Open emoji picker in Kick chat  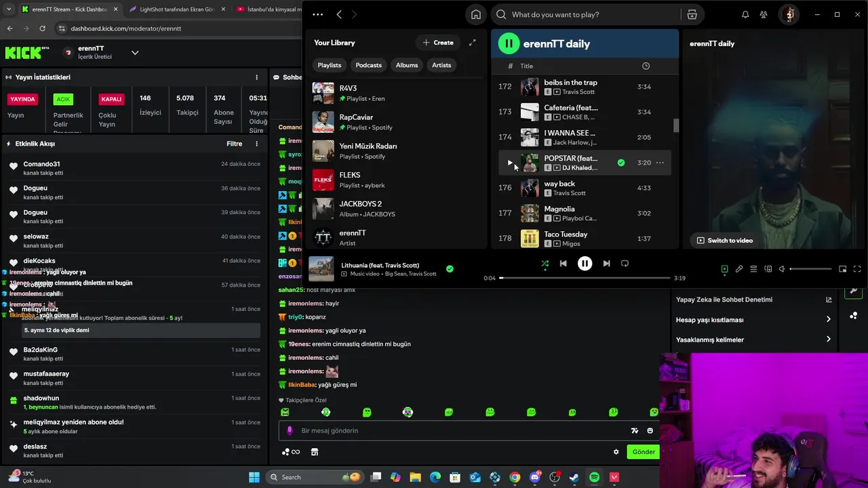650,430
